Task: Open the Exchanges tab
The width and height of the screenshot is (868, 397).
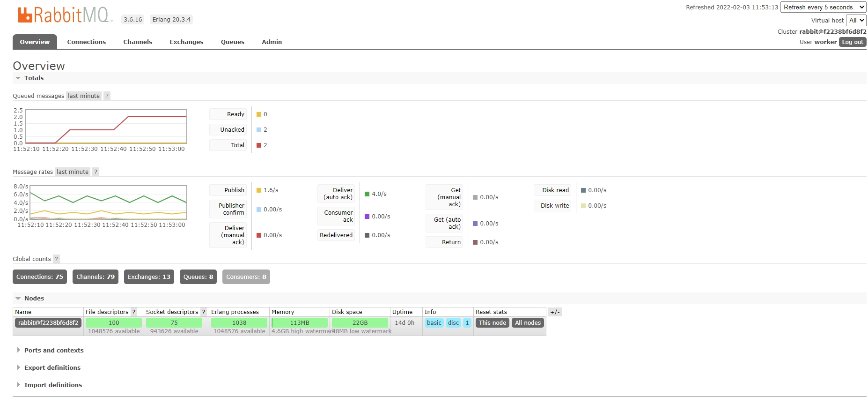Action: click(x=186, y=42)
